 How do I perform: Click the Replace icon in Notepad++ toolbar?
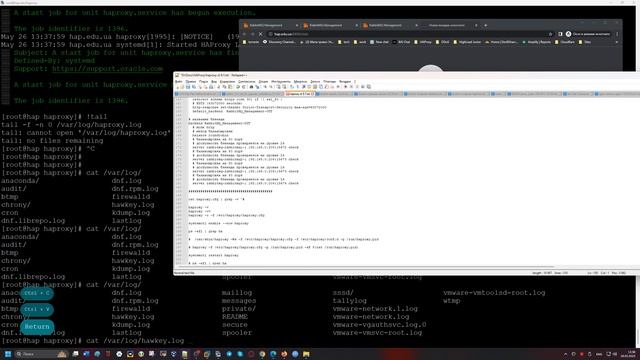[x=258, y=87]
